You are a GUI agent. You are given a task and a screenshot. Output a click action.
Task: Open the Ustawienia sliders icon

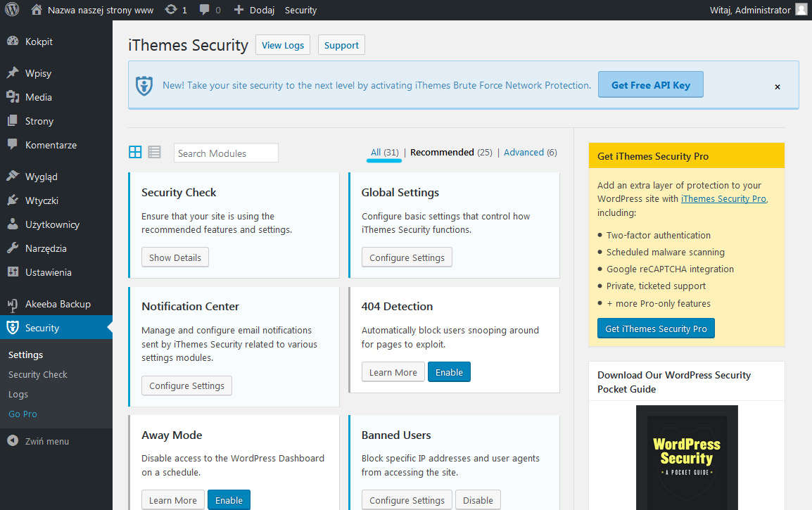click(13, 272)
